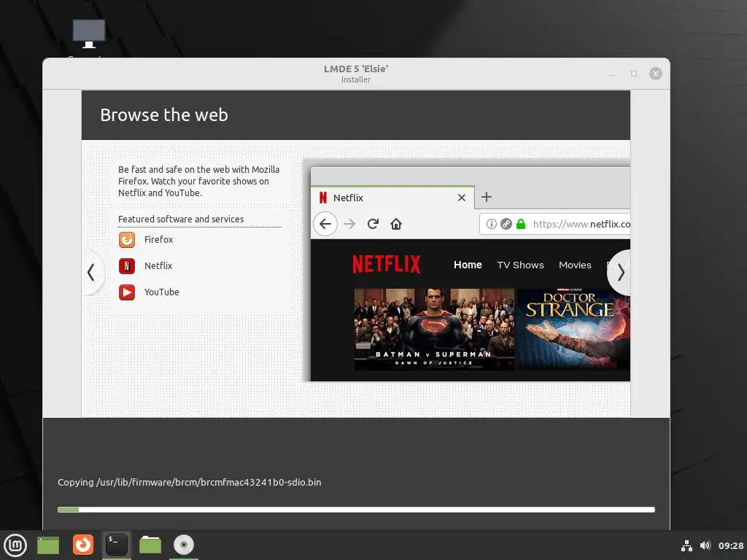Minimize the installer window
This screenshot has height=560, width=747.
(x=612, y=74)
